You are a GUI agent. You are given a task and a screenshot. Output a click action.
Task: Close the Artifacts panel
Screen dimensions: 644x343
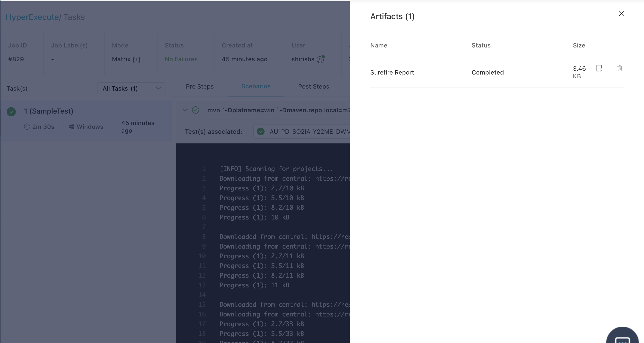[621, 14]
